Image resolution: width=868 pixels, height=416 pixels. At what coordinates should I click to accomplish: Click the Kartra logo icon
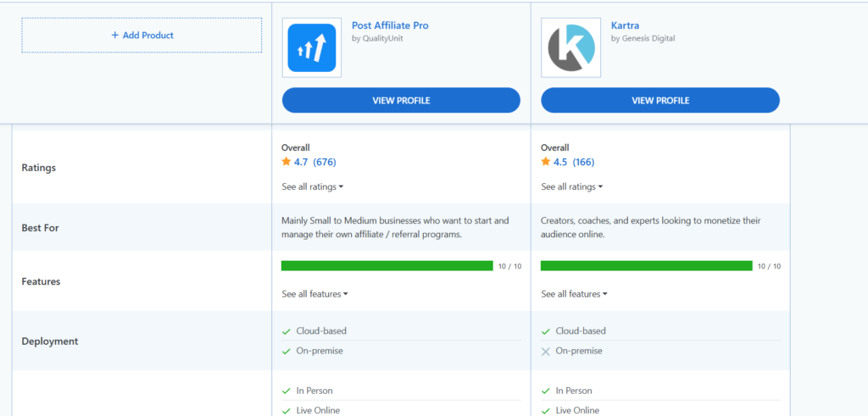[570, 48]
